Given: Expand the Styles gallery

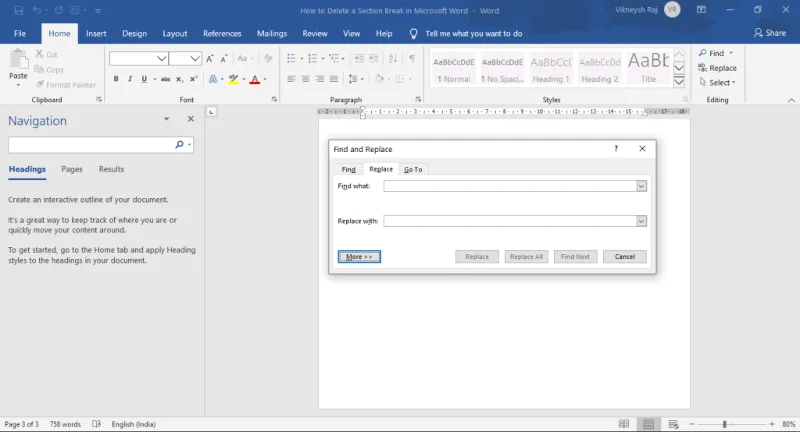Looking at the screenshot, I should click(679, 81).
